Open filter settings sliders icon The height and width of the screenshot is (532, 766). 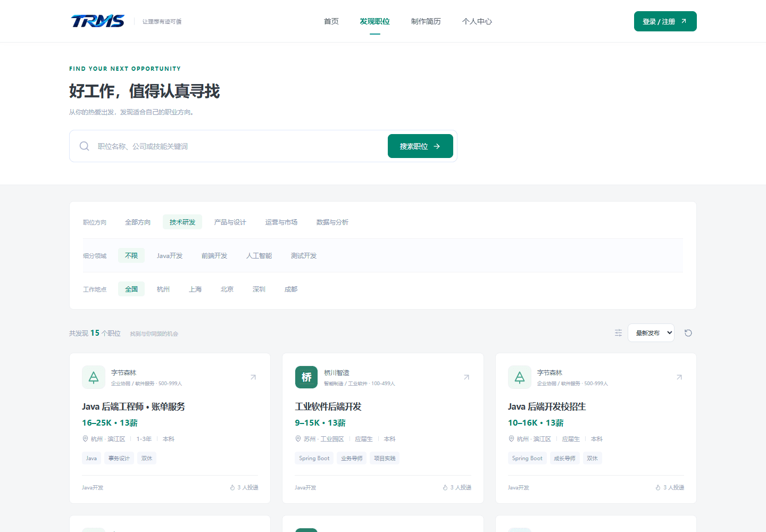[x=618, y=332]
